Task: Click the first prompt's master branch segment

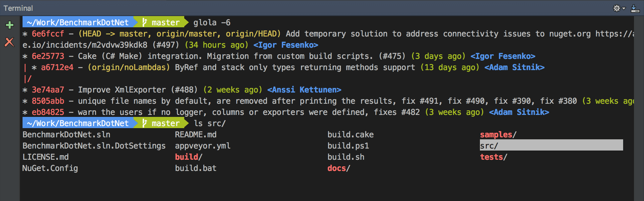Action: (x=161, y=23)
